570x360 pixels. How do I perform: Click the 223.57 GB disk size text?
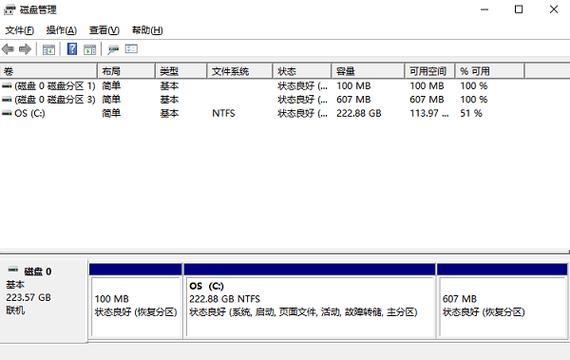click(29, 297)
